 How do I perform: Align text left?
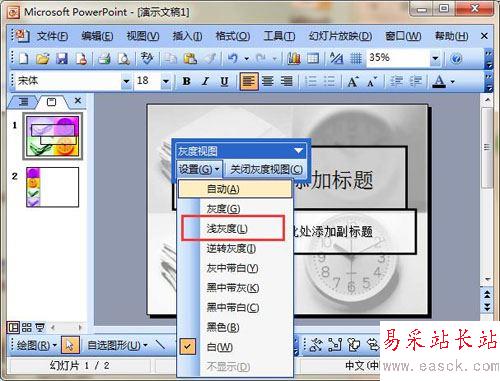point(249,81)
